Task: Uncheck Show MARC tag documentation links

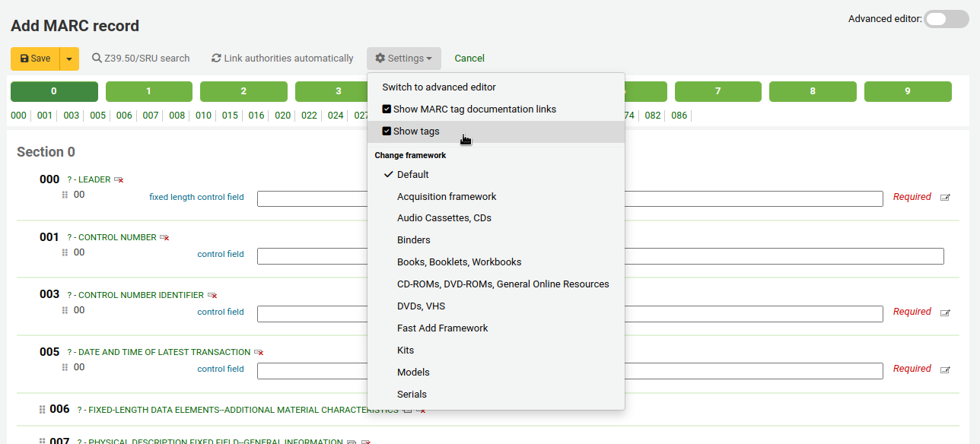Action: point(387,109)
